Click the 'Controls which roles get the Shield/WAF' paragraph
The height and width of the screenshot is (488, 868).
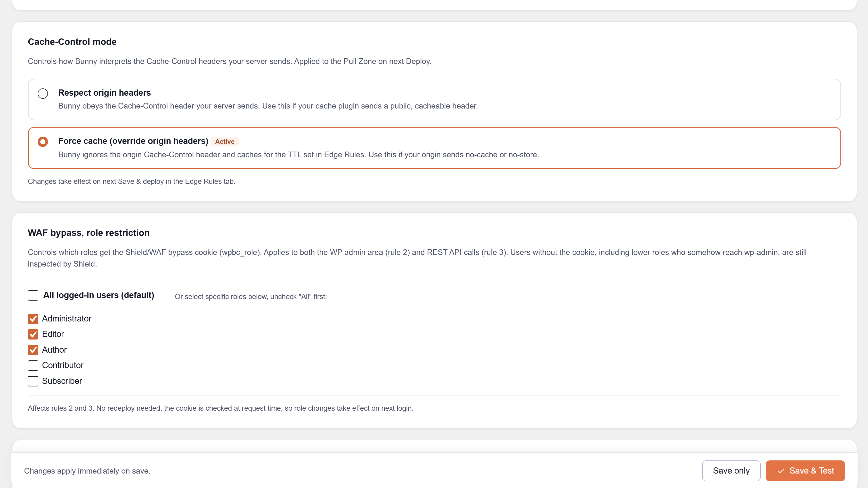click(417, 258)
